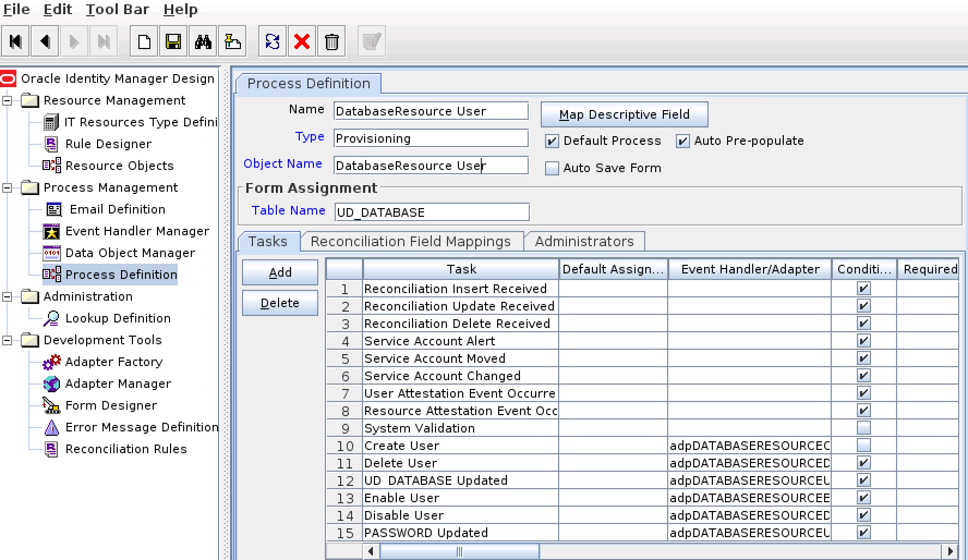The height and width of the screenshot is (560, 968).
Task: Switch to Reconciliation Field Mappings tab
Action: coord(410,241)
